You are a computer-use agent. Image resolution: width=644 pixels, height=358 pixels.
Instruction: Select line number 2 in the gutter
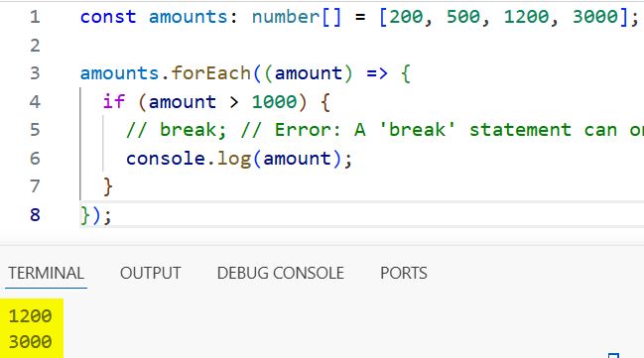point(35,46)
